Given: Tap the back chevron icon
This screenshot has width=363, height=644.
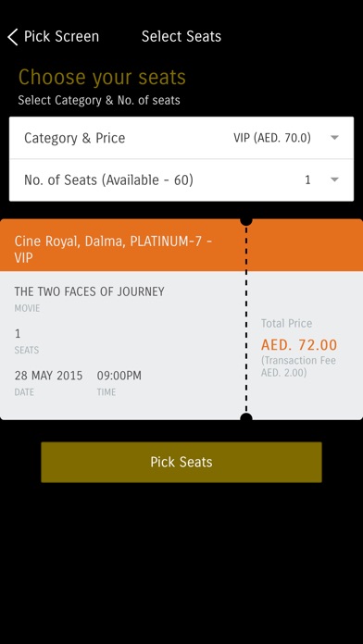Looking at the screenshot, I should pos(13,37).
